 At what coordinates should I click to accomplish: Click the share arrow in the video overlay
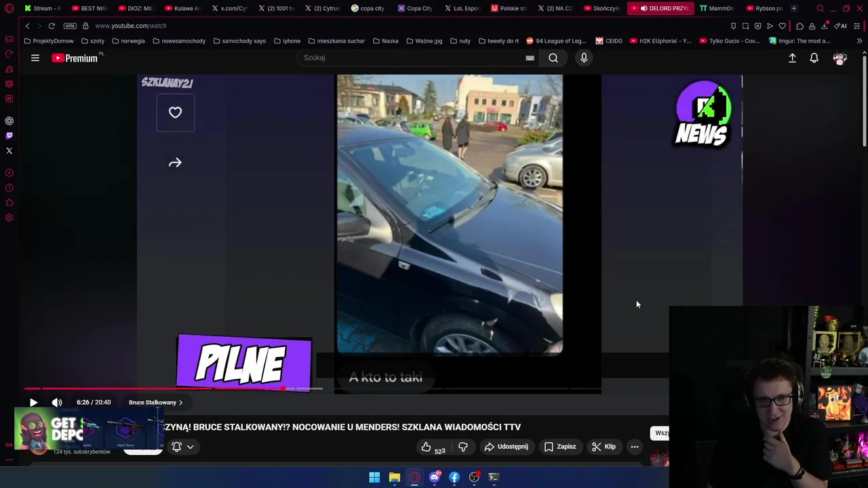pyautogui.click(x=175, y=163)
